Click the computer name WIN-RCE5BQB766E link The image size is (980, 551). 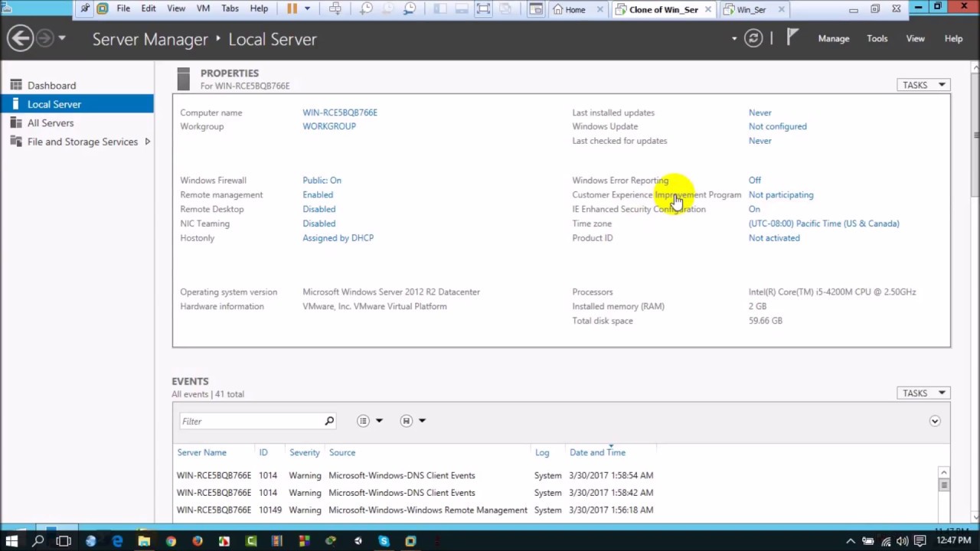point(340,112)
